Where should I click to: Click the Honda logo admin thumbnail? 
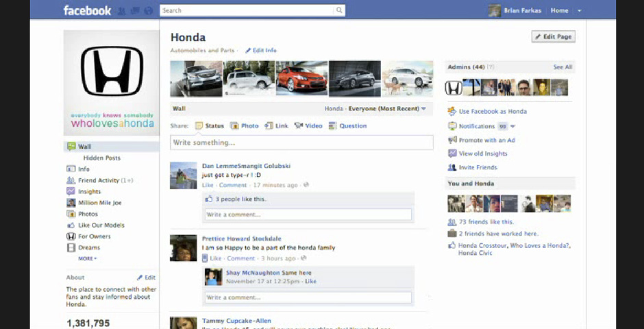[454, 88]
